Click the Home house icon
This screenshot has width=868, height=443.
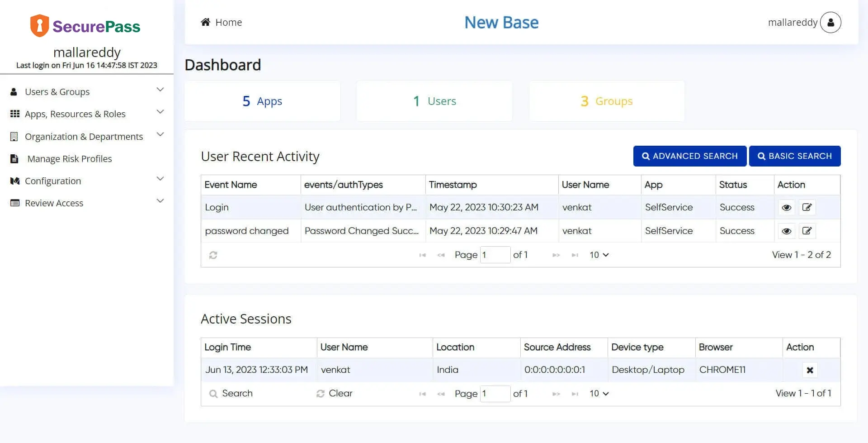205,22
